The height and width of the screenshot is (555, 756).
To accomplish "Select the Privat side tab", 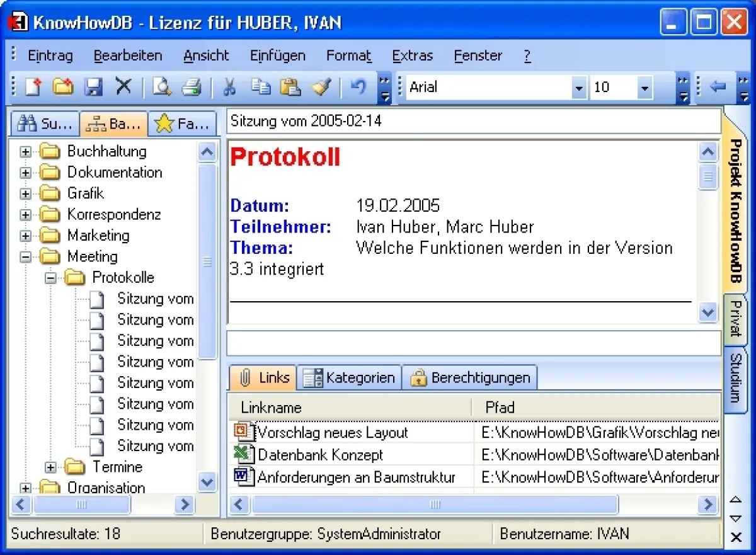I will pos(735,319).
